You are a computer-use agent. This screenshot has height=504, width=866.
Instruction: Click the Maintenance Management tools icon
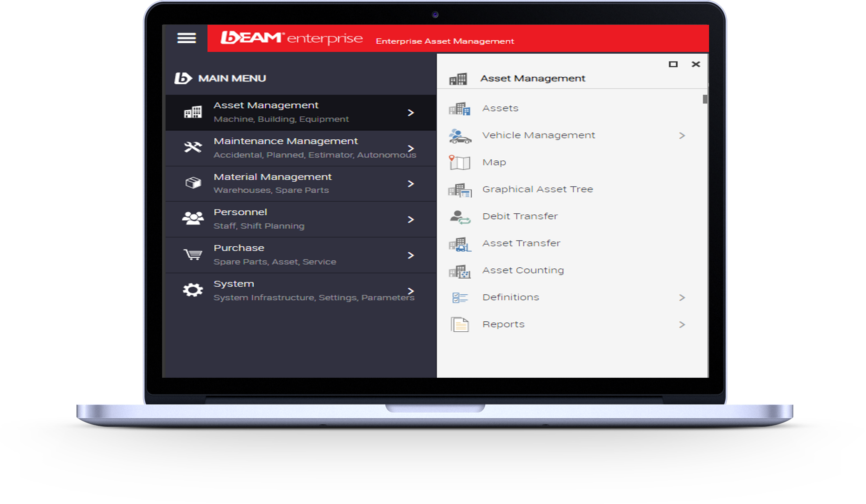pos(193,148)
